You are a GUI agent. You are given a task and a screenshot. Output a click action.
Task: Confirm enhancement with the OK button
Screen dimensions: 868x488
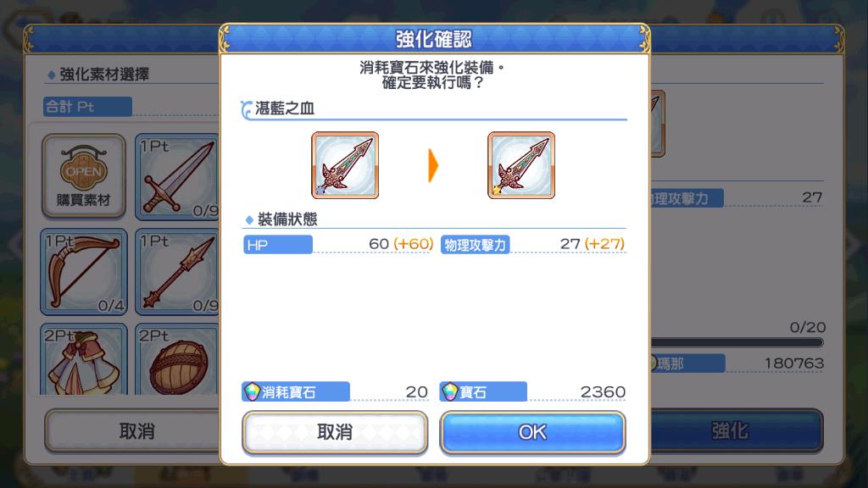coord(532,432)
